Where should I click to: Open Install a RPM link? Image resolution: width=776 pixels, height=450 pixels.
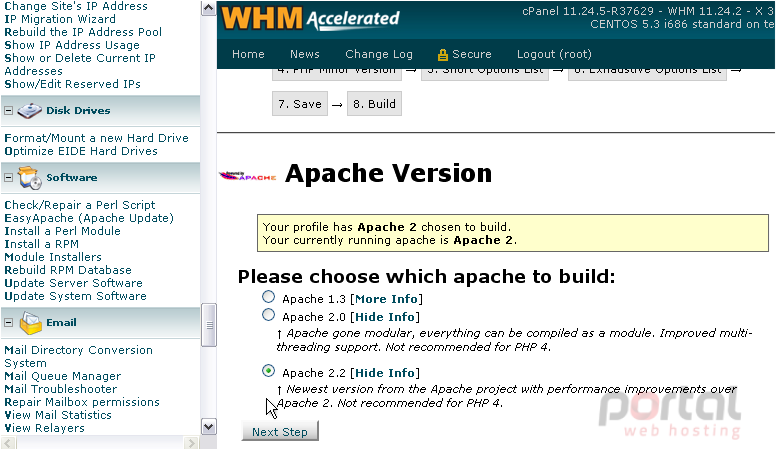point(42,244)
